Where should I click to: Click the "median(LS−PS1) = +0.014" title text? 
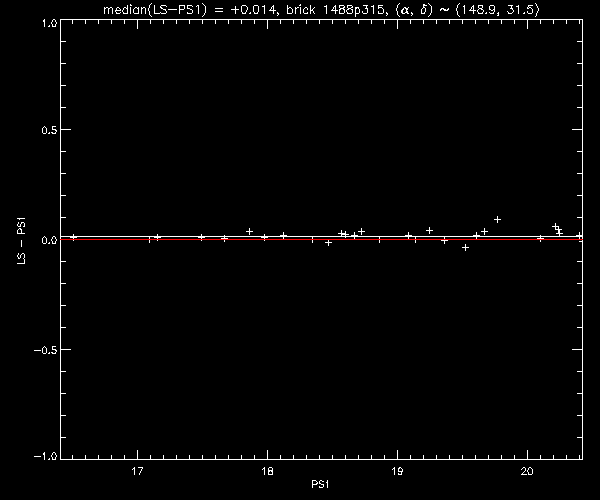(189, 9)
